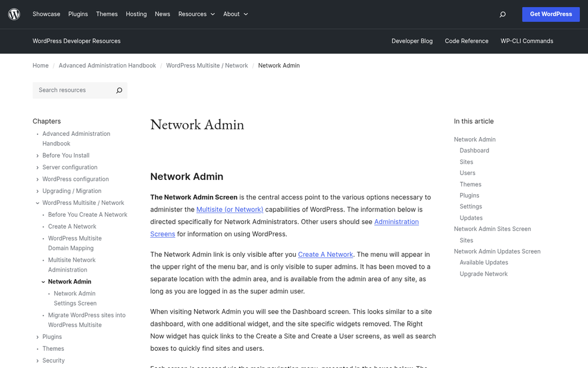Collapse the WordPress Multisite / Network chapter
The height and width of the screenshot is (368, 588).
[37, 203]
